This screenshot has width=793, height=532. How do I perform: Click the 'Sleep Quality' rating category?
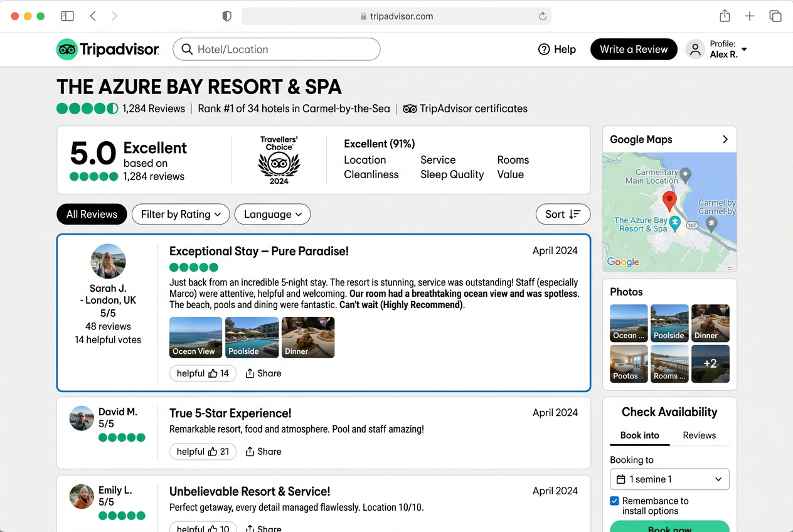pos(452,174)
